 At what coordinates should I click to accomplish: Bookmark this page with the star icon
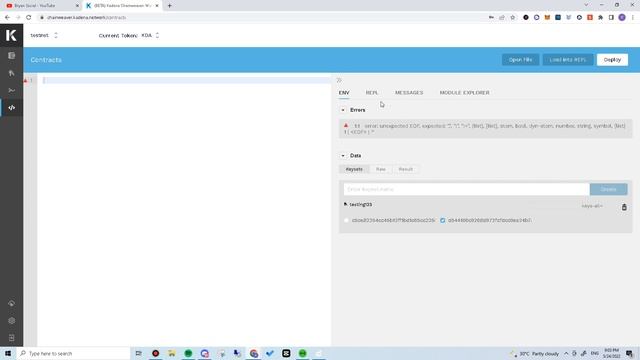click(513, 18)
